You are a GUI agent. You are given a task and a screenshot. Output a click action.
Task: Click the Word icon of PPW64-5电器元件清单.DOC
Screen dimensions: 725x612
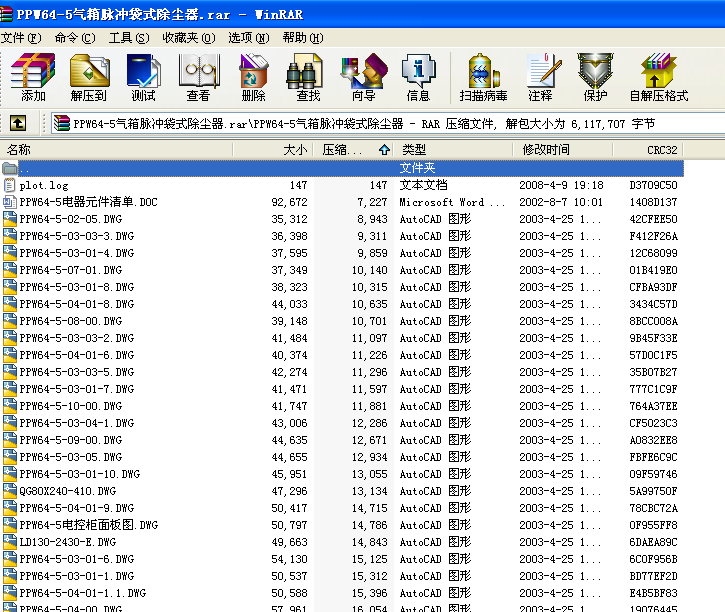click(x=9, y=202)
